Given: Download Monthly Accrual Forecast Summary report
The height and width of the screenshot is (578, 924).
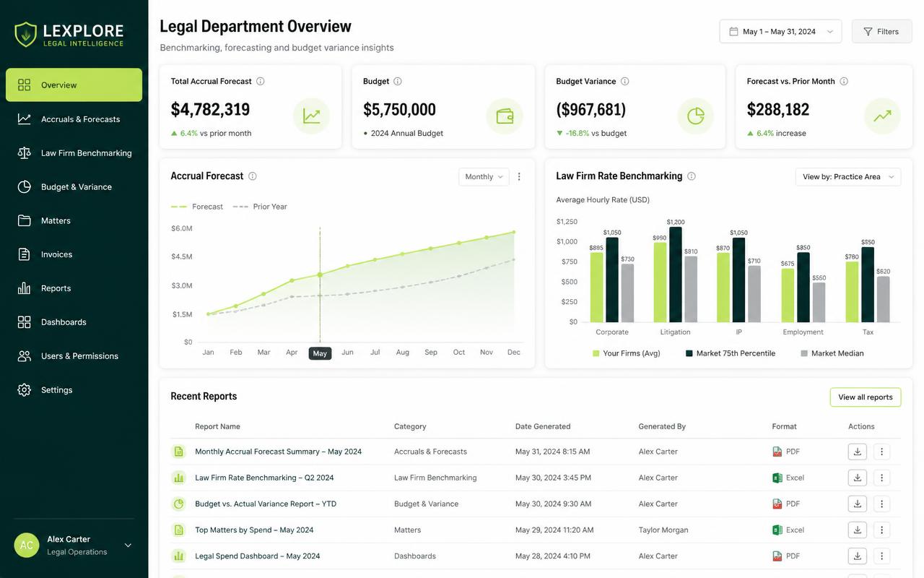Looking at the screenshot, I should [x=858, y=452].
